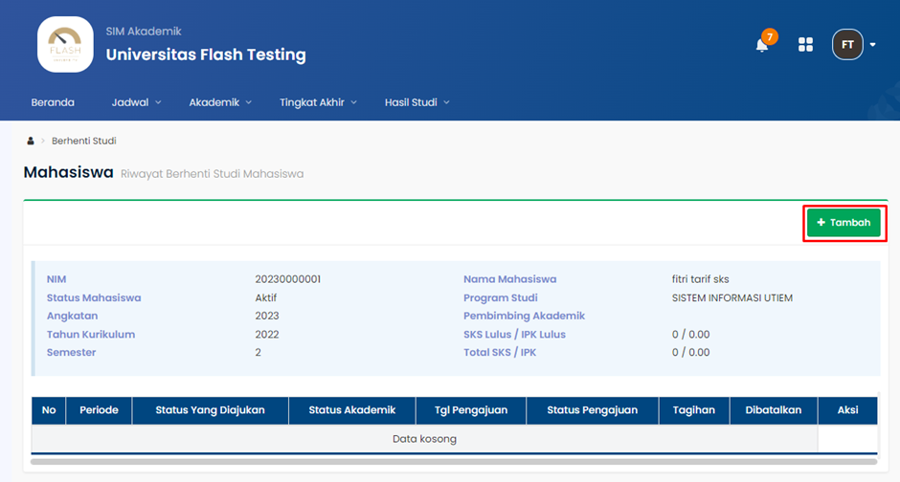Screen dimensions: 900x482
Task: Click the horizontal table scrollbar
Action: coord(453,462)
